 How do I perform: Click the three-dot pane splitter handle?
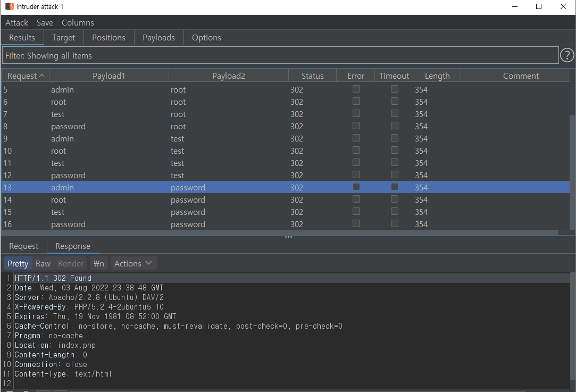[x=288, y=237]
